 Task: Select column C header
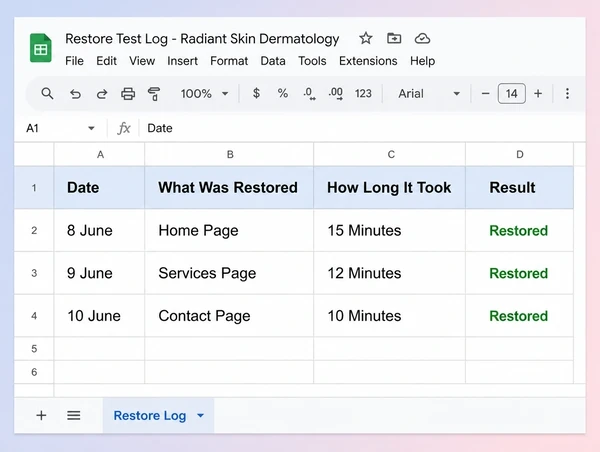pos(390,154)
